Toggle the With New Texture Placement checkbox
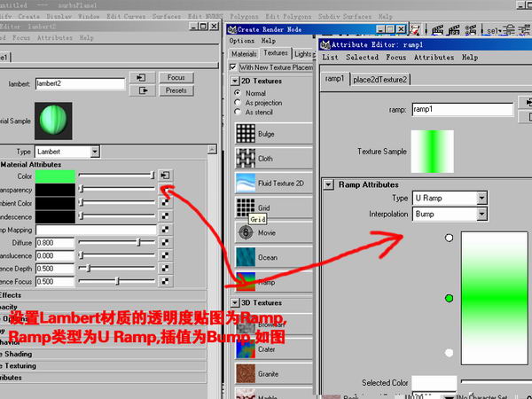The image size is (532, 399). pyautogui.click(x=233, y=67)
